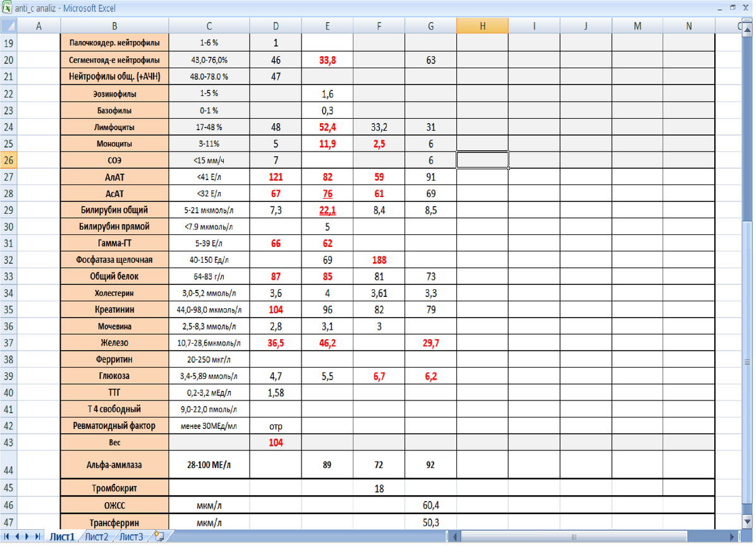Click the Select All corner button
The width and height of the screenshot is (756, 547).
tap(8, 26)
